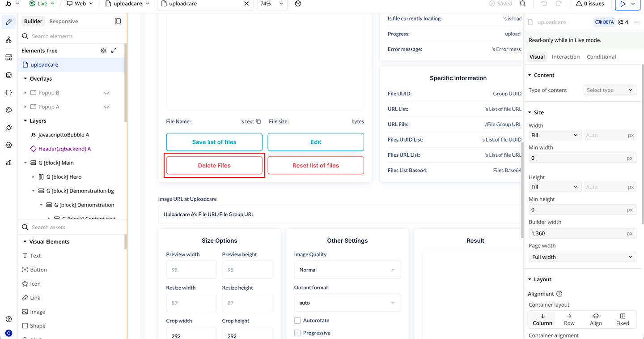The width and height of the screenshot is (644, 339).
Task: Open the Design tab pencil icon
Action: 8,22
